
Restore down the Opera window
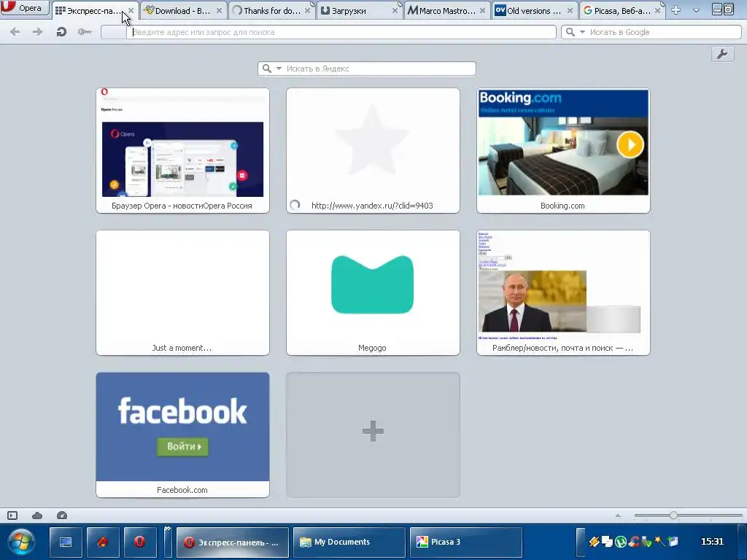tap(729, 9)
